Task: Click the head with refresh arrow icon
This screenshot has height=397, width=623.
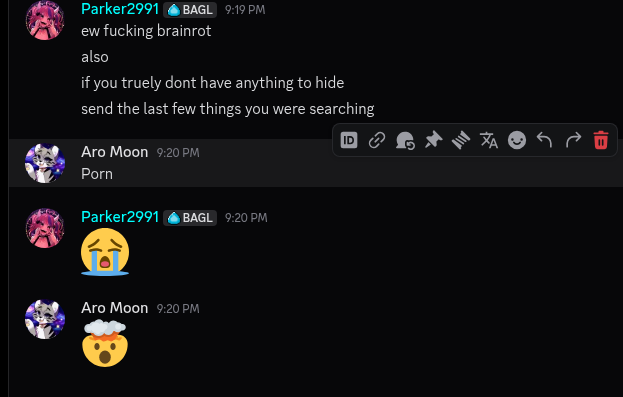Action: click(x=405, y=140)
